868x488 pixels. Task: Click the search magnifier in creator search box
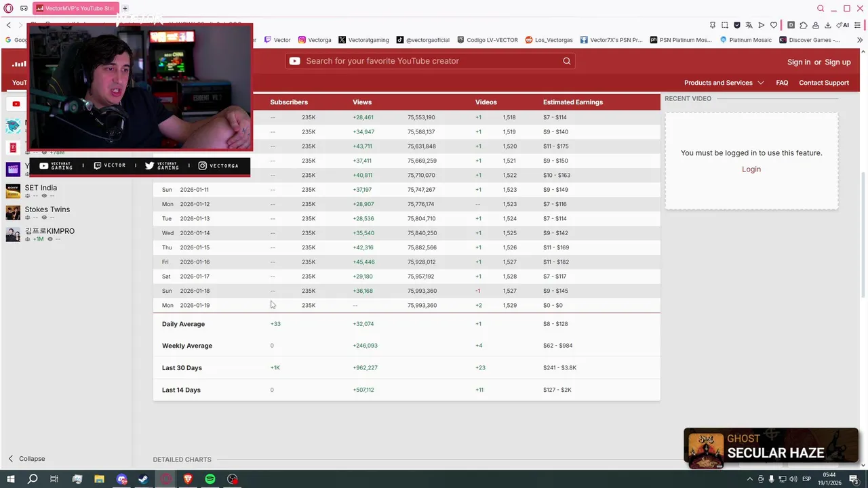(x=567, y=61)
